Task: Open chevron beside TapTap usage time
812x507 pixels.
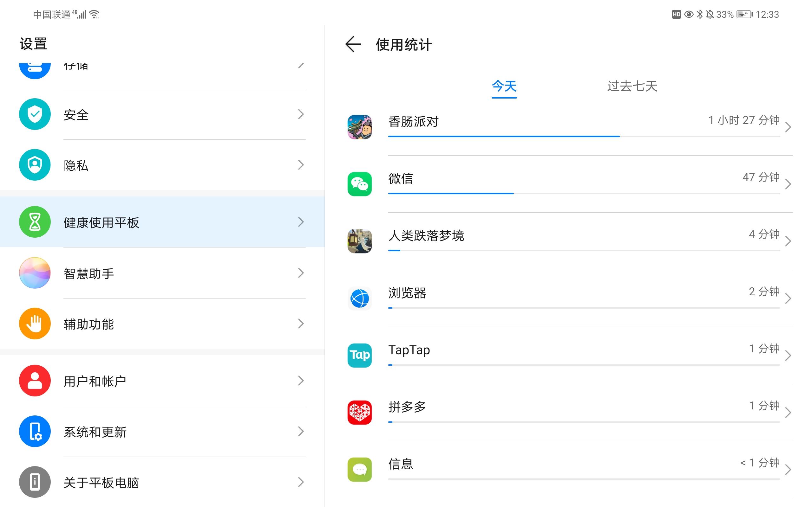Action: (x=788, y=356)
